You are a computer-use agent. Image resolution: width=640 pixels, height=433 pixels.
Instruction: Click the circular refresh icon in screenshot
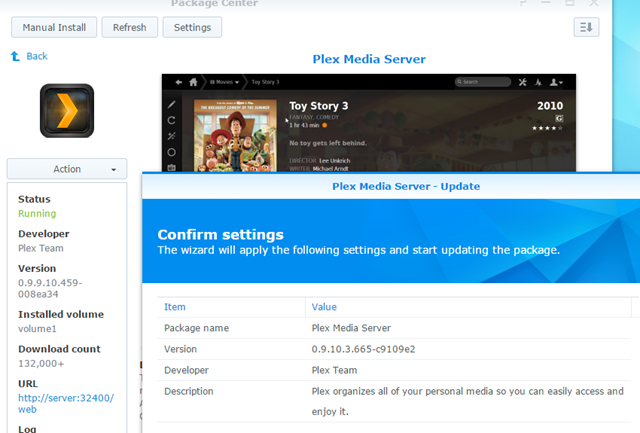pos(171,120)
